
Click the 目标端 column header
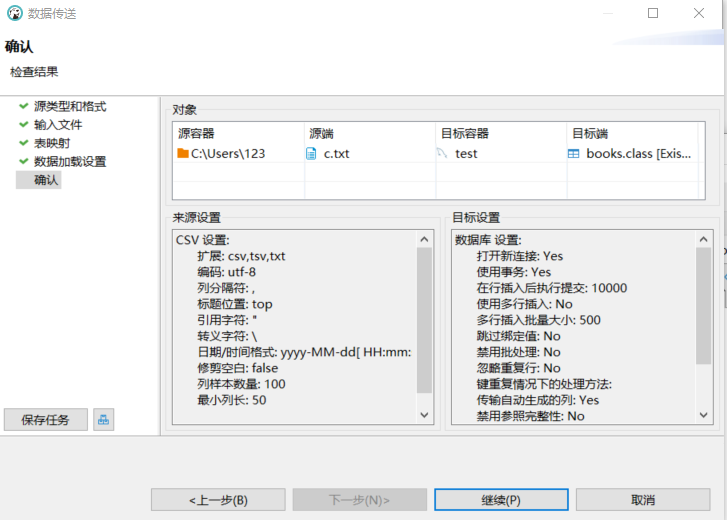[590, 133]
